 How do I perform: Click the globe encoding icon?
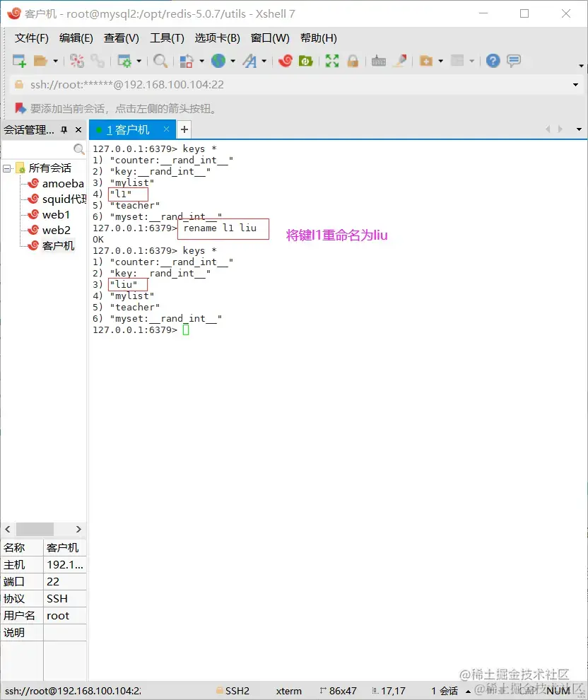point(218,61)
